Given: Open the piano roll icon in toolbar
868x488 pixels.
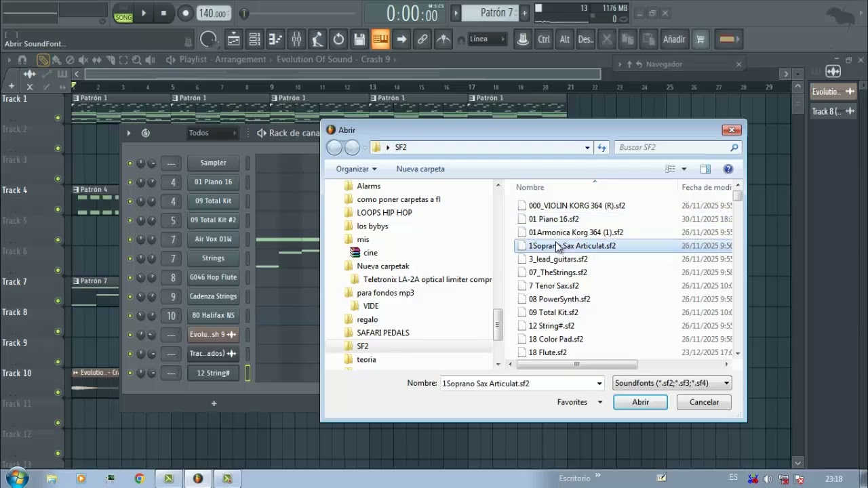Looking at the screenshot, I should 275,39.
